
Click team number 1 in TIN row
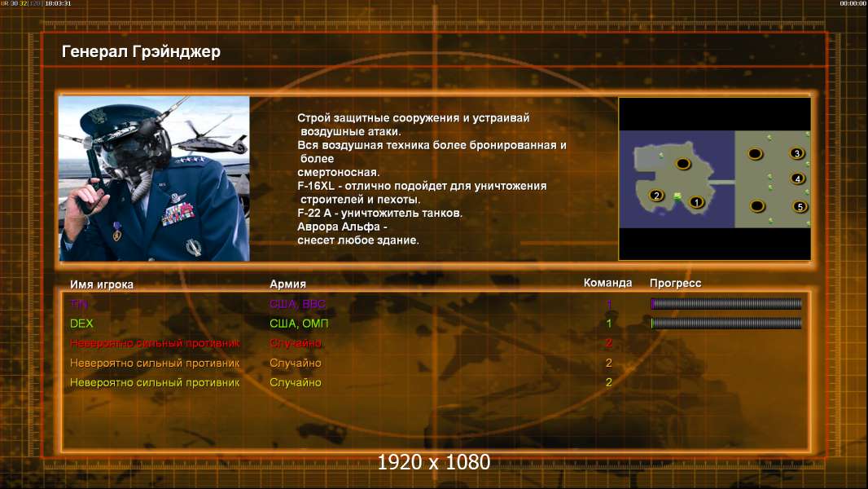609,303
